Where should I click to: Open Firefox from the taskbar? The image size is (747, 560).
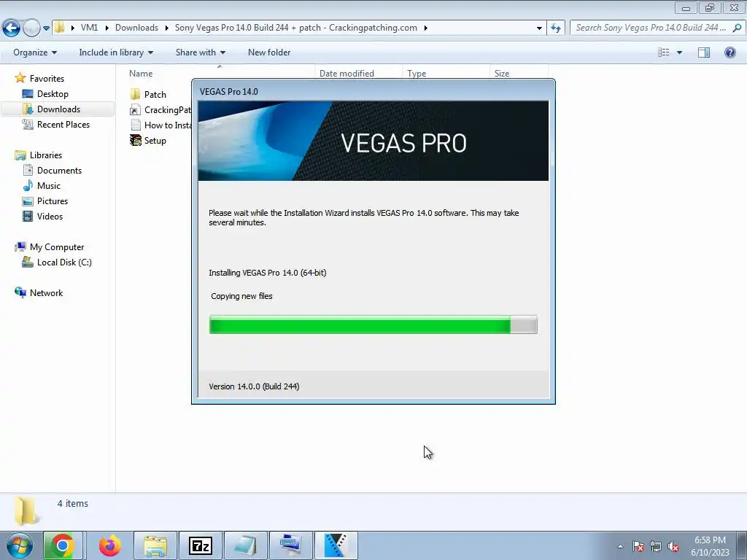point(109,545)
